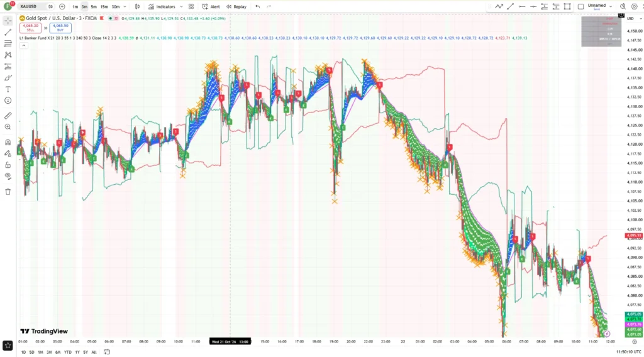Select the 1D date range

tap(23, 352)
